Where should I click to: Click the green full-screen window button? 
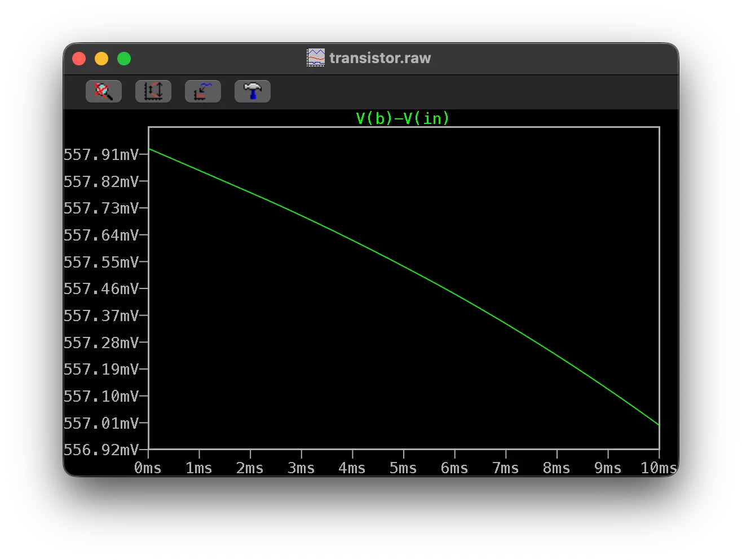[124, 59]
